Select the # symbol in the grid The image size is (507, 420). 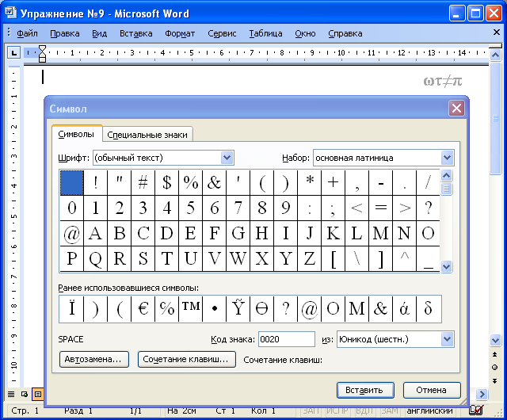143,183
